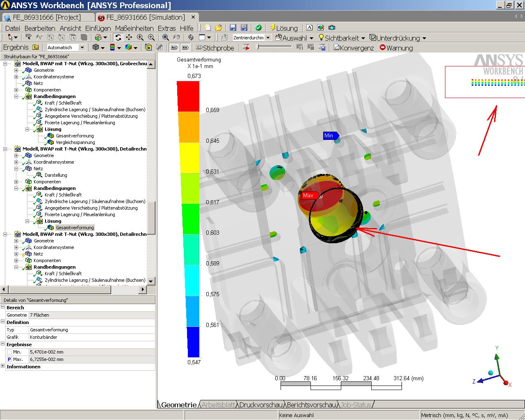Open the Datei menu
Image resolution: width=525 pixels, height=420 pixels.
point(12,28)
